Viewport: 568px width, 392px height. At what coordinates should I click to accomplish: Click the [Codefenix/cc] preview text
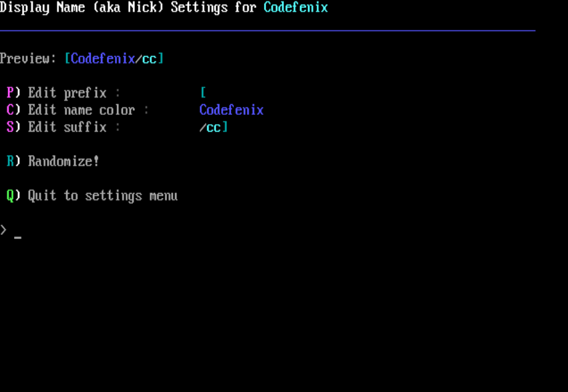[114, 59]
